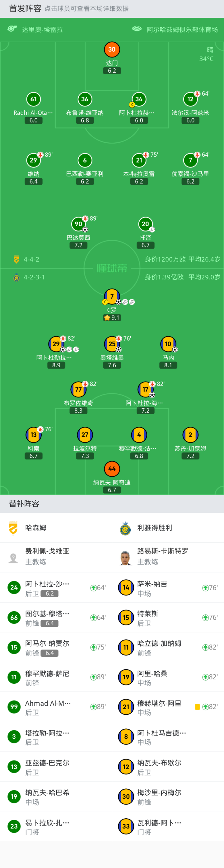Open C罗 number 7 player badge
224x868 pixels.
(x=112, y=296)
